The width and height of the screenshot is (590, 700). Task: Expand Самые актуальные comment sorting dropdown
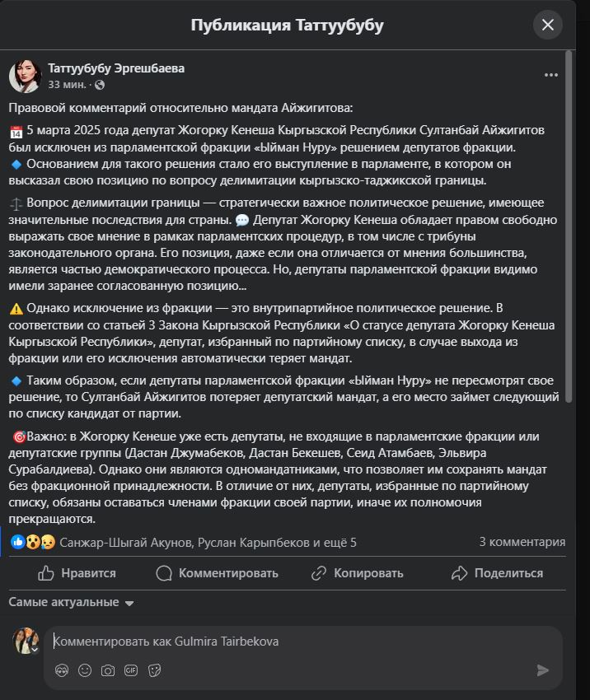pos(71,603)
